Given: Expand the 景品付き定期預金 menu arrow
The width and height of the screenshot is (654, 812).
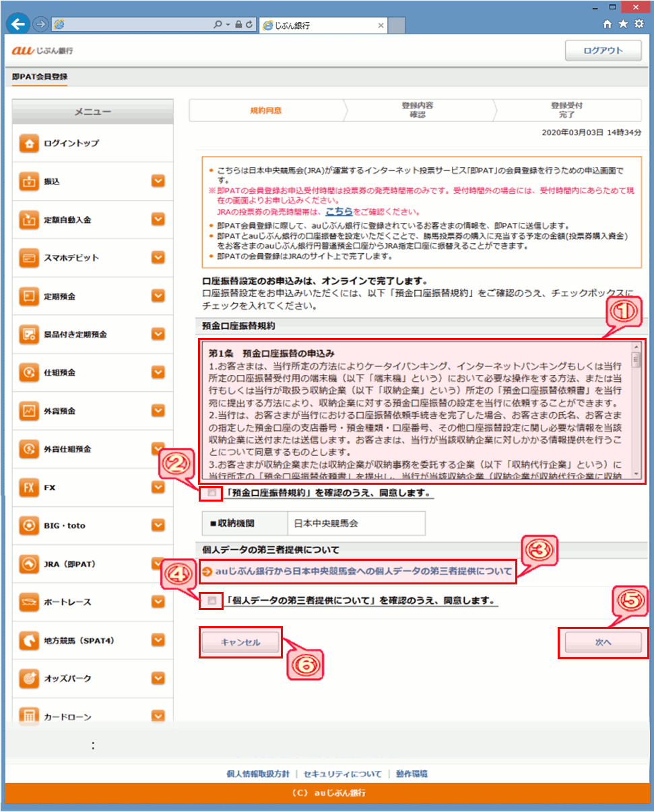Looking at the screenshot, I should point(158,334).
